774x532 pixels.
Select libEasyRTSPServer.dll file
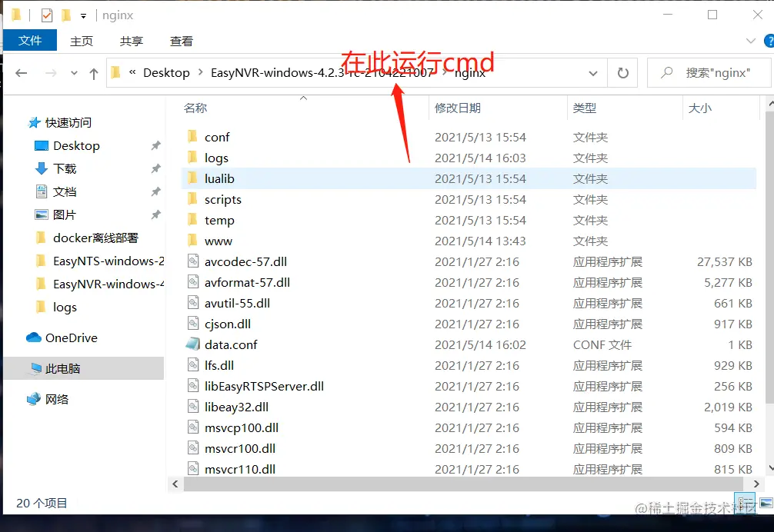click(264, 386)
